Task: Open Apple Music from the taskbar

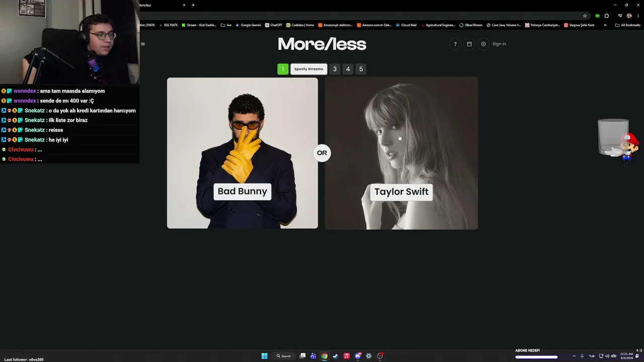Action: [x=347, y=356]
